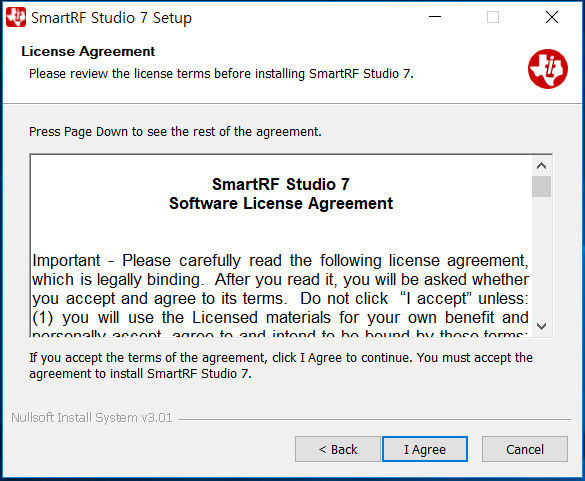Close the setup window with the X
This screenshot has width=585, height=481.
[552, 17]
